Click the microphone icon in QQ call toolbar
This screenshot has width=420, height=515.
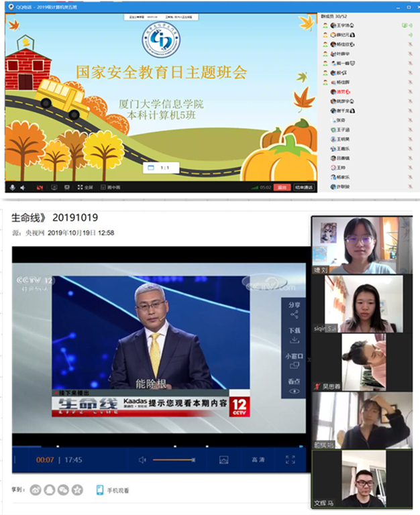pyautogui.click(x=11, y=187)
